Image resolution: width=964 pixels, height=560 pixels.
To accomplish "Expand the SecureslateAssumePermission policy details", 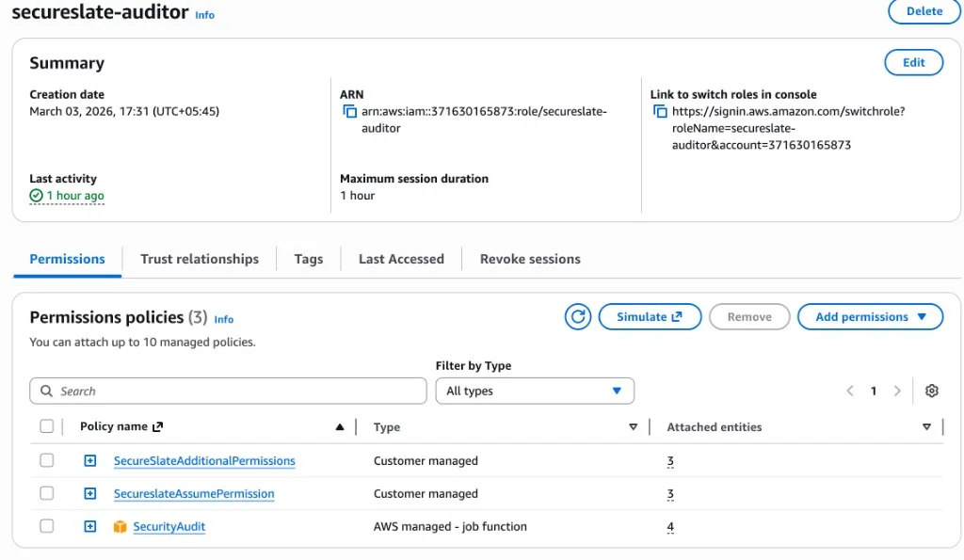I will click(x=90, y=493).
